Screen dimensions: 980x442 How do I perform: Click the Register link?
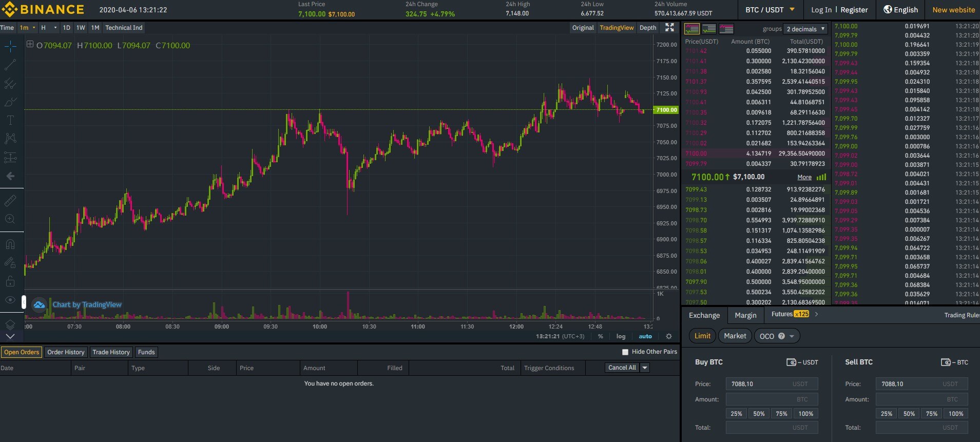tap(854, 10)
